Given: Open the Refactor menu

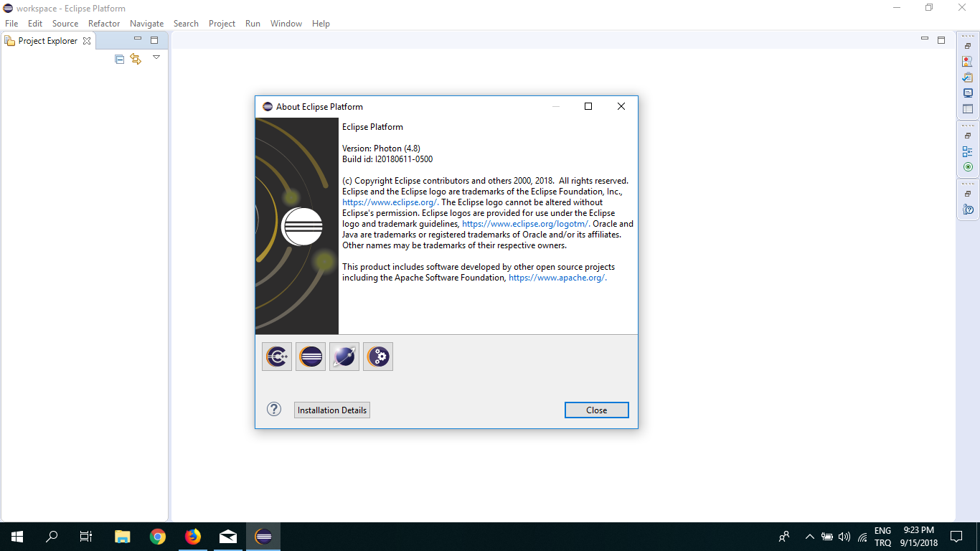Looking at the screenshot, I should pos(104,24).
